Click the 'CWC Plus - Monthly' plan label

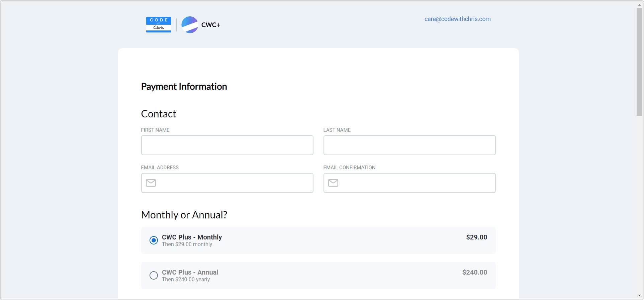[192, 237]
